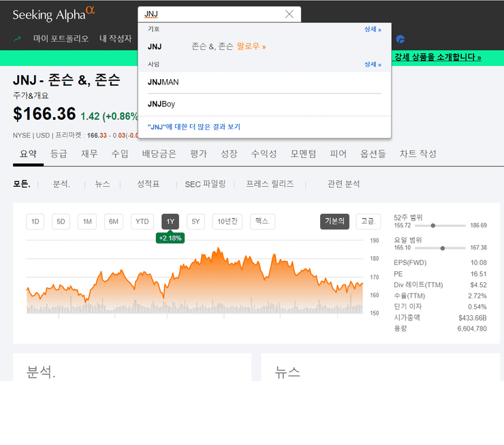Select the 프레스 릴리즈 content filter

coord(270,184)
